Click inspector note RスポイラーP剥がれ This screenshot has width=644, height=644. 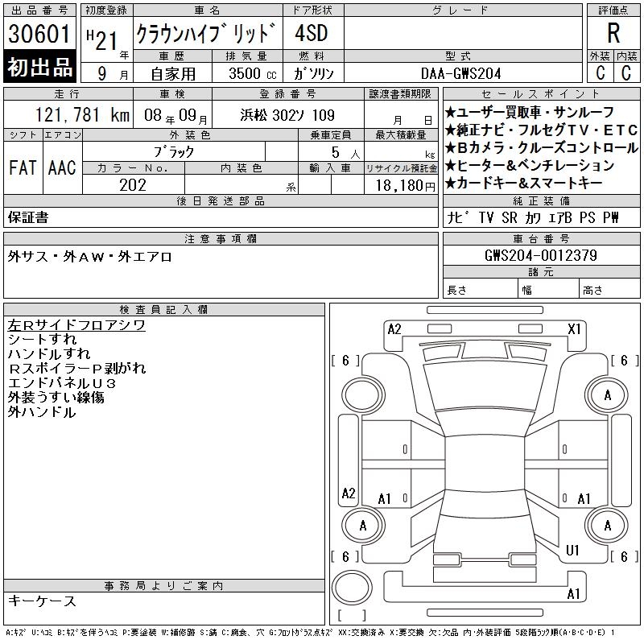tap(76, 369)
